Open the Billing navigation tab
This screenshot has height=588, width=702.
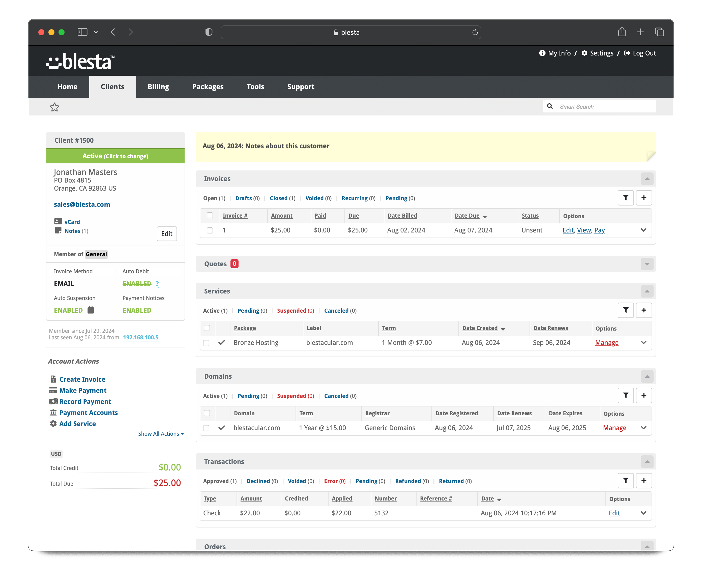point(158,86)
